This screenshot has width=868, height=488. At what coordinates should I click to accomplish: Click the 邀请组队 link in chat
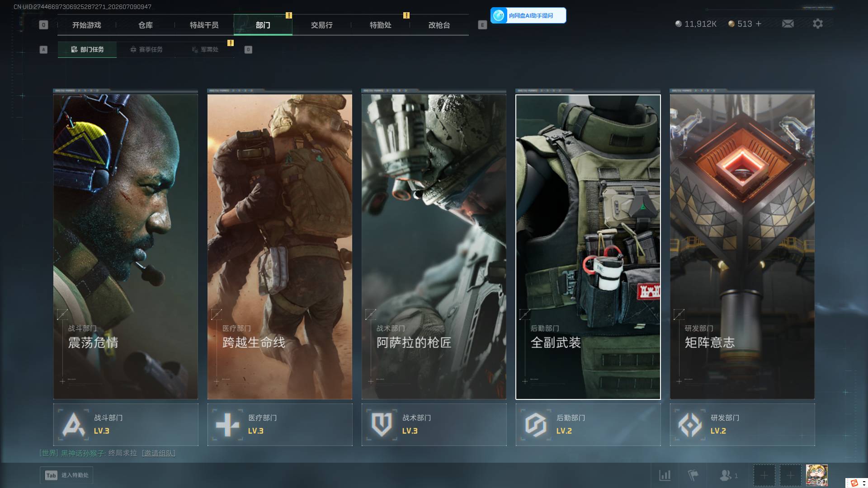[158, 453]
